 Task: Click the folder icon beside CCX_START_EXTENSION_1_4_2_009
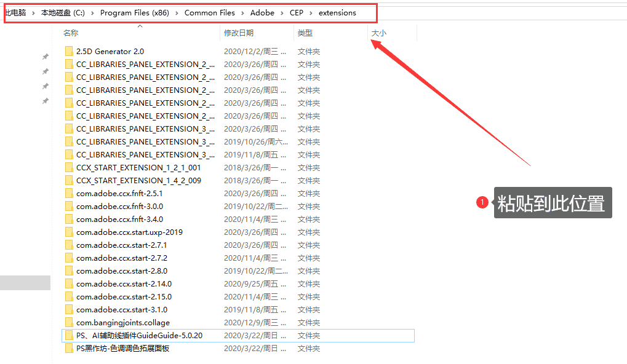pos(69,180)
